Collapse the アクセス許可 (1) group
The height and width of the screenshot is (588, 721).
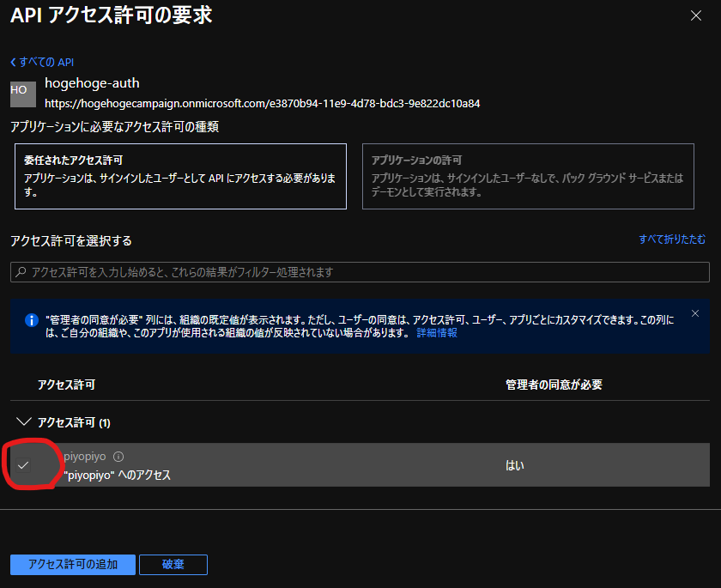pos(23,422)
